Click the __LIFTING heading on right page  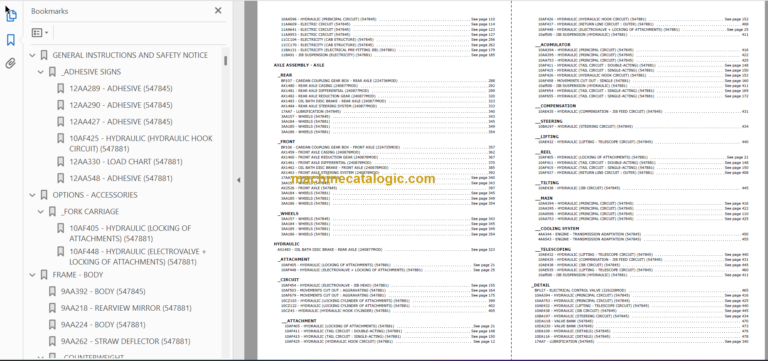(x=547, y=137)
